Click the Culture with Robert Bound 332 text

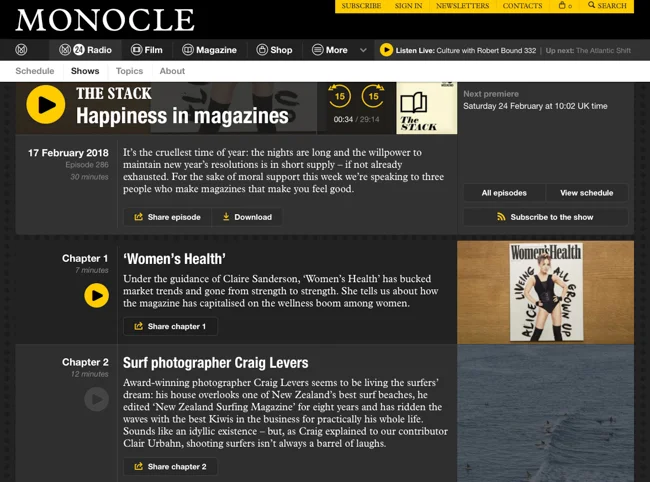pyautogui.click(x=486, y=51)
